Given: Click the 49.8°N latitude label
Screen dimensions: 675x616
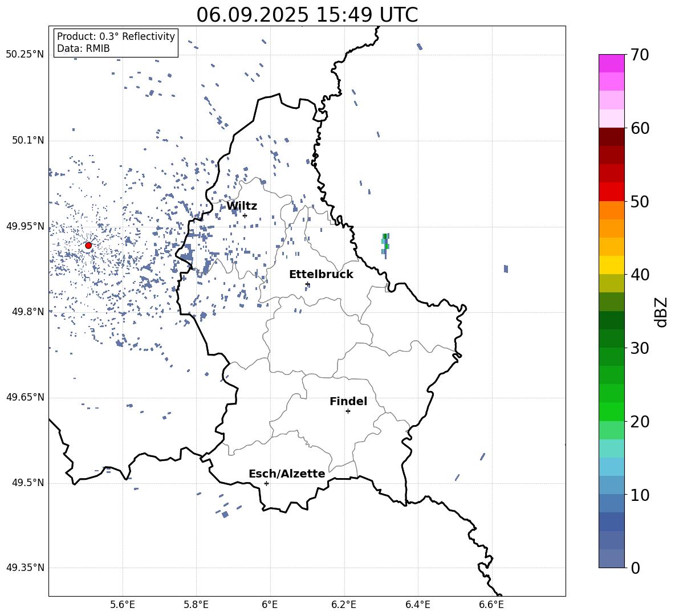Looking at the screenshot, I should click(28, 312).
